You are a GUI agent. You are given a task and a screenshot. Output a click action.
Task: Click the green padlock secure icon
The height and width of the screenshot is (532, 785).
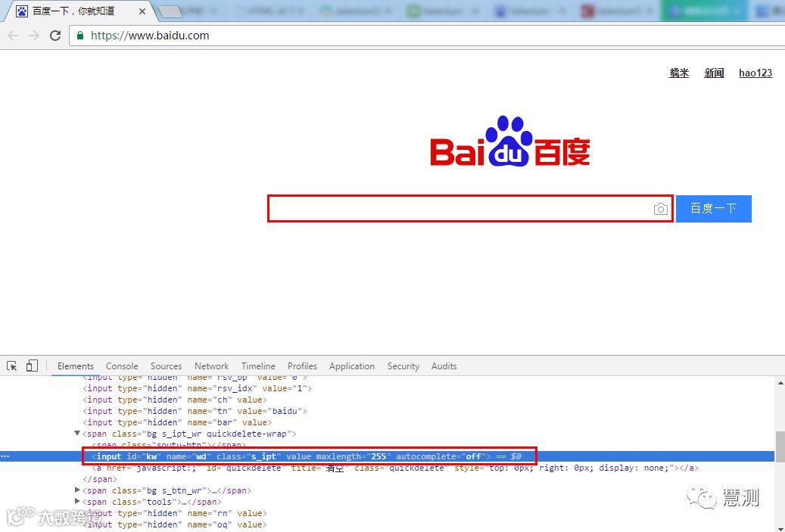pyautogui.click(x=80, y=36)
